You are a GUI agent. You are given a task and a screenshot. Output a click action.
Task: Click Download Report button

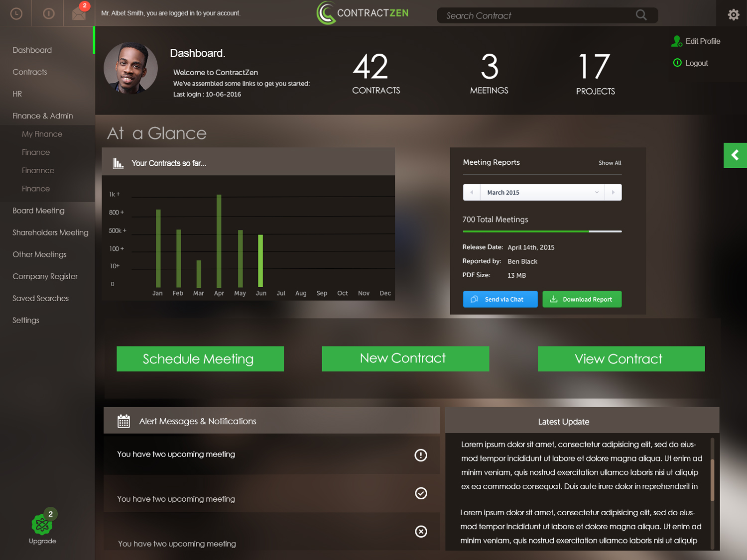[582, 299]
